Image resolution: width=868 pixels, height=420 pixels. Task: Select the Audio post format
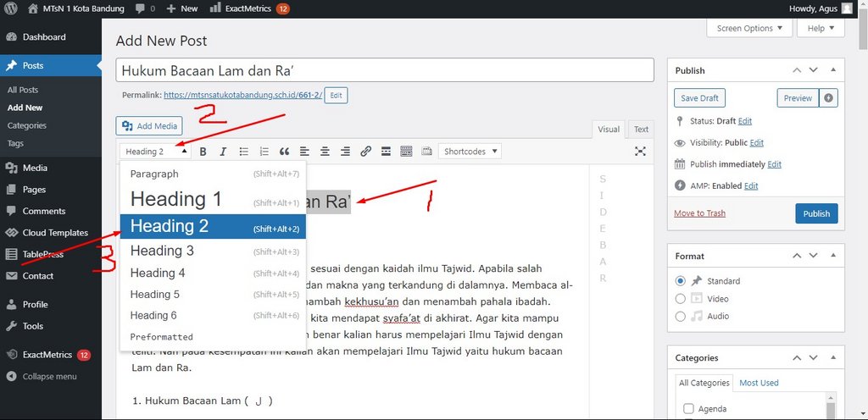tap(681, 316)
